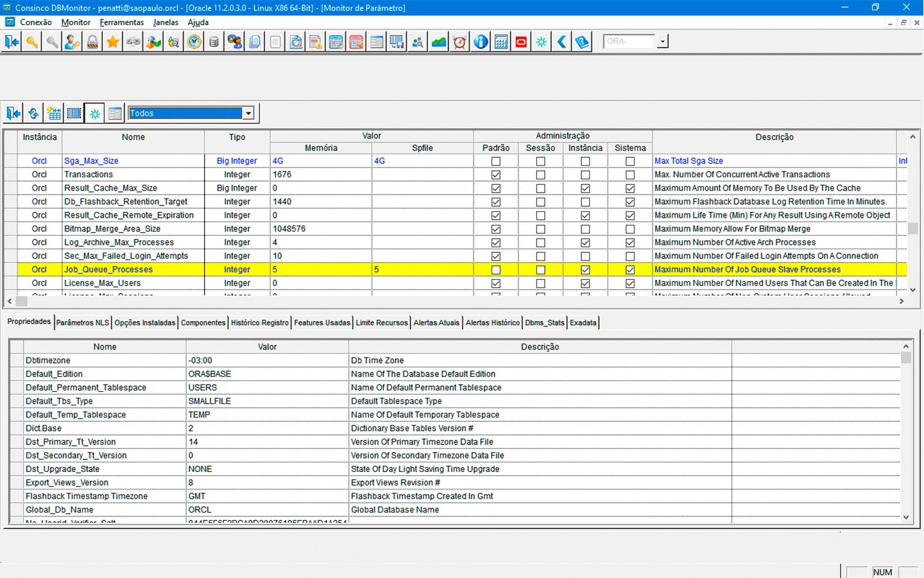Screen dimensions: 924x578
Task: Toggle Padrão checkbox for Job_Queue_Processes row
Action: pyautogui.click(x=495, y=270)
